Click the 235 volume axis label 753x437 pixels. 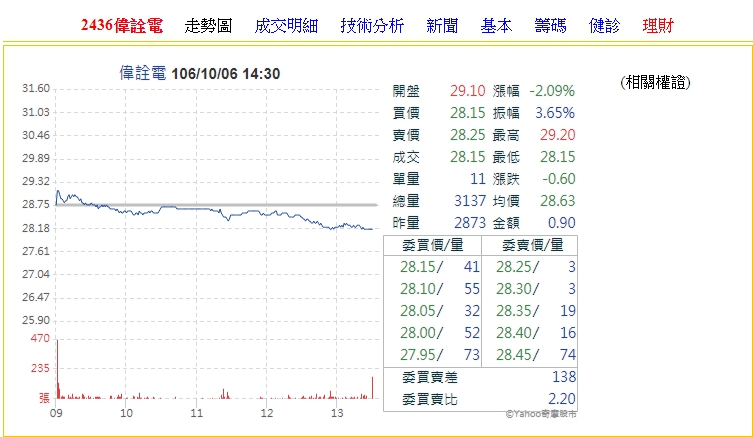pyautogui.click(x=40, y=368)
